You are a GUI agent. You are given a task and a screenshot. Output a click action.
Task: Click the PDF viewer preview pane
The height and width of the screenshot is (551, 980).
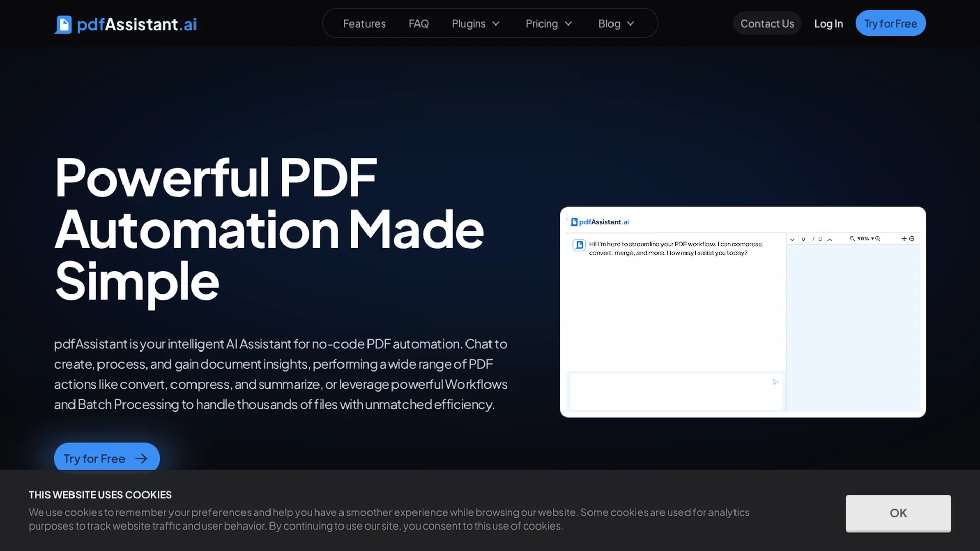tap(853, 328)
